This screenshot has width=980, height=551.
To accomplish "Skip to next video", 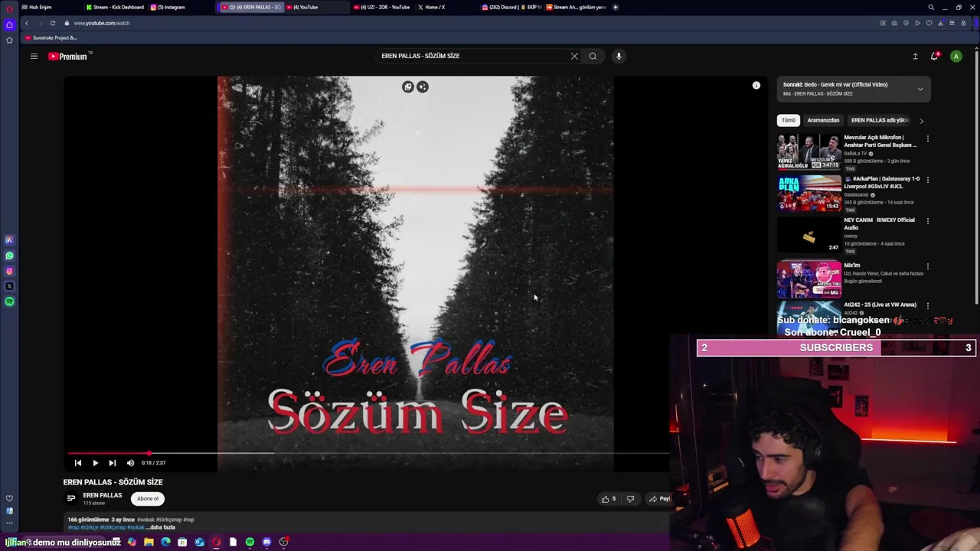I will [x=112, y=463].
